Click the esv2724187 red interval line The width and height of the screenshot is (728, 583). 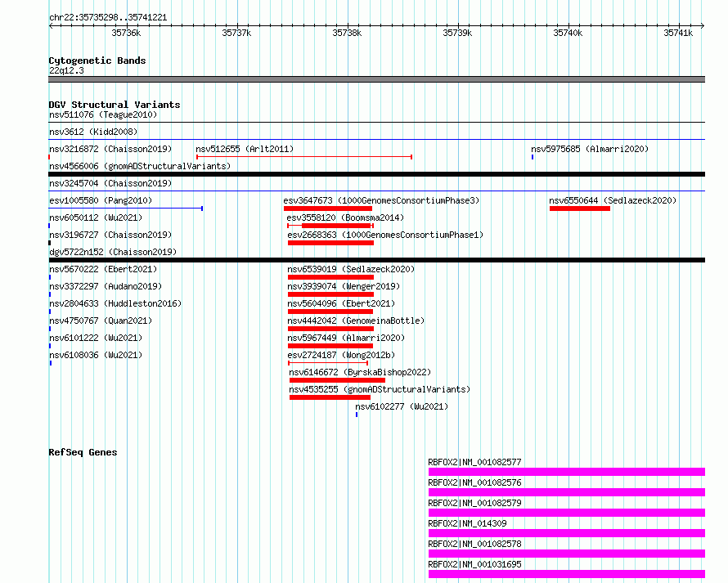point(328,363)
